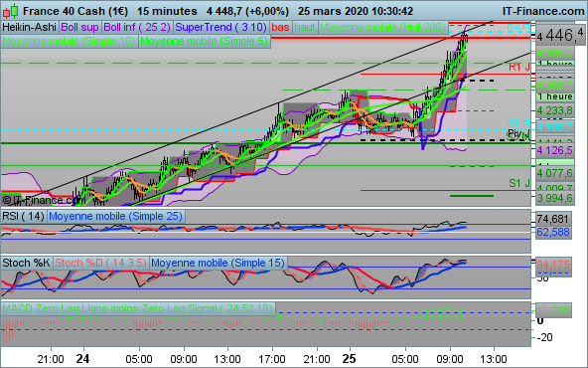This screenshot has height=368, width=588.
Task: Click the green 'haut' indicator label
Action: click(x=305, y=27)
